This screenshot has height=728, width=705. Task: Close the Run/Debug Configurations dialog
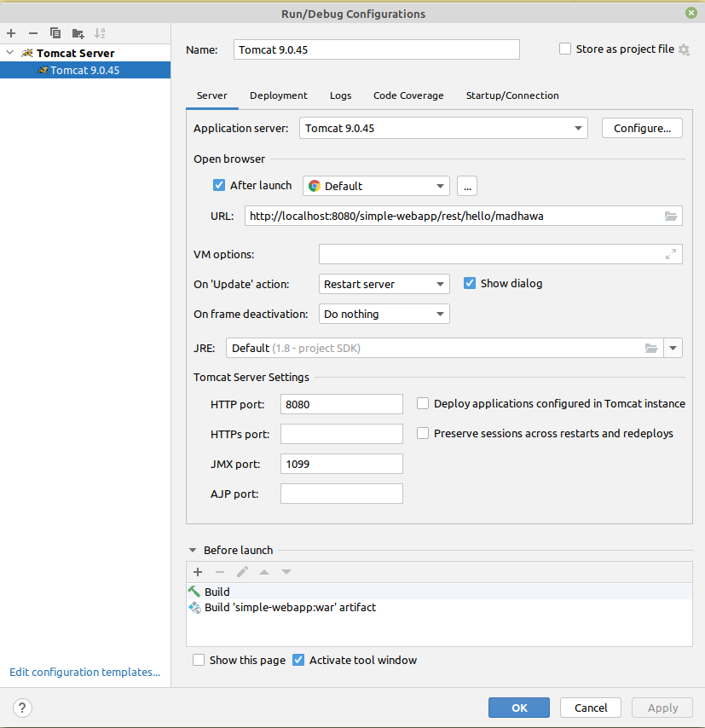[691, 13]
